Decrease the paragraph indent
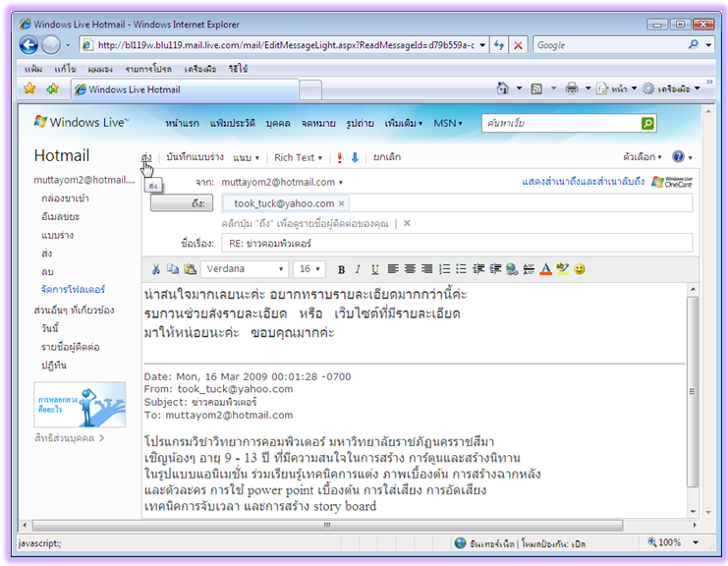This screenshot has width=728, height=566. point(478,269)
